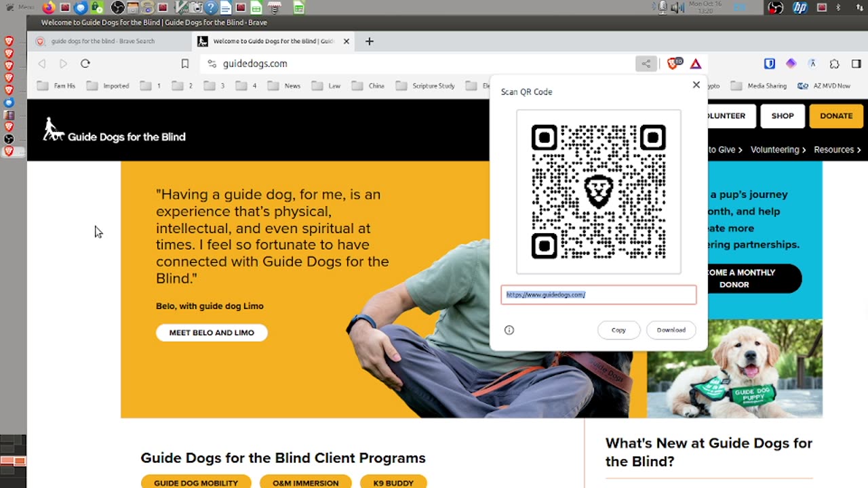This screenshot has height=488, width=868.
Task: Open the Fam His bookmarks folder
Action: coord(56,86)
